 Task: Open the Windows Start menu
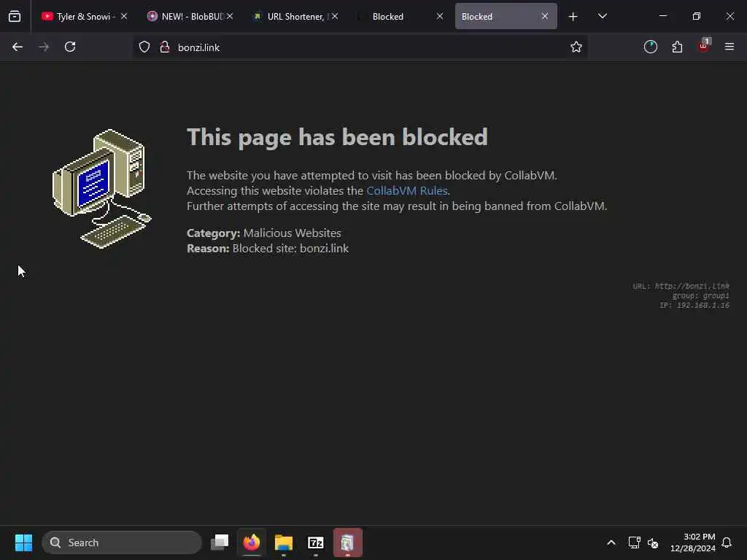(x=23, y=542)
